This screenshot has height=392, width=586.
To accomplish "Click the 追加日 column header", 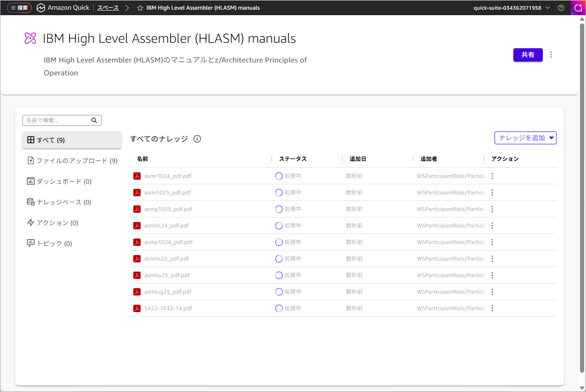I will (x=358, y=159).
